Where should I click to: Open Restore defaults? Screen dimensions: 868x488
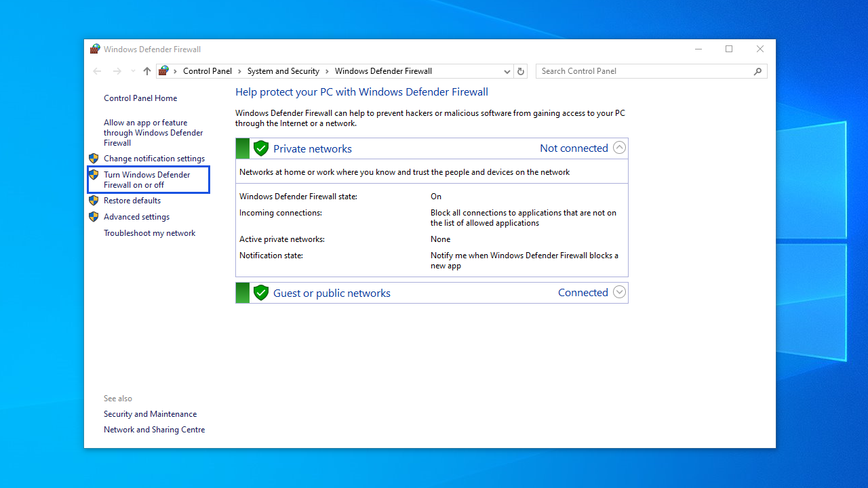[x=132, y=201]
